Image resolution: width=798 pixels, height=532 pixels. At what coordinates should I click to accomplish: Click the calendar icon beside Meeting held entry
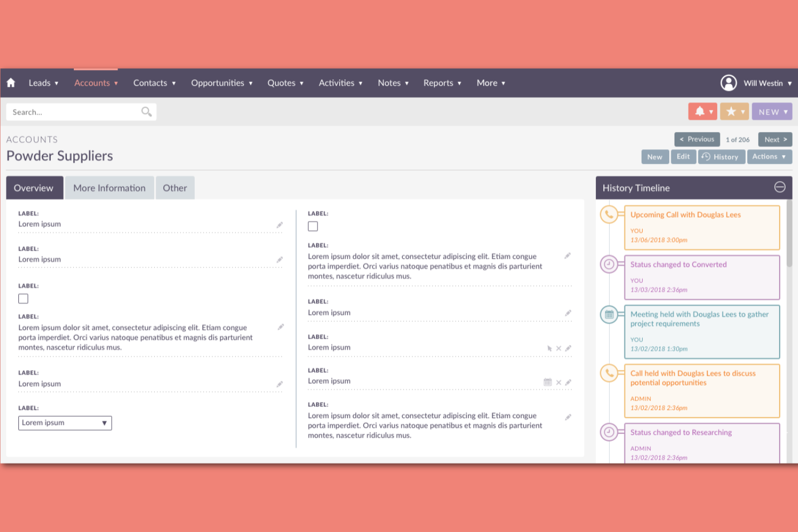(x=609, y=314)
